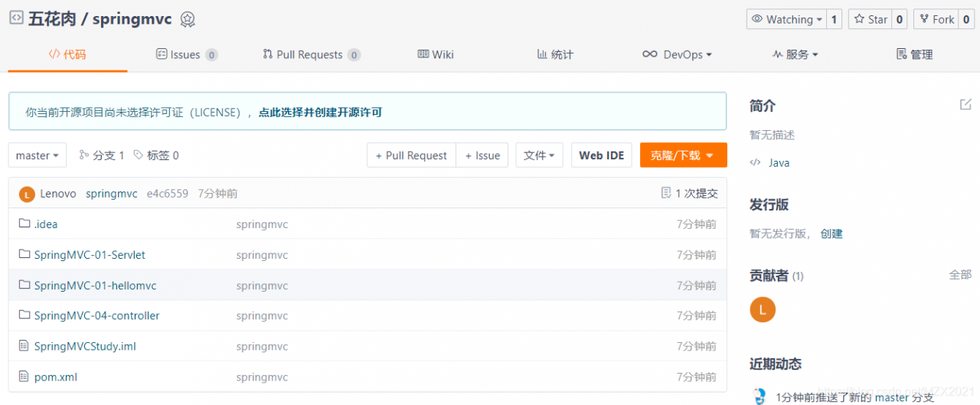
Task: Click the Lenovo committer avatar in commit row
Action: 27,194
